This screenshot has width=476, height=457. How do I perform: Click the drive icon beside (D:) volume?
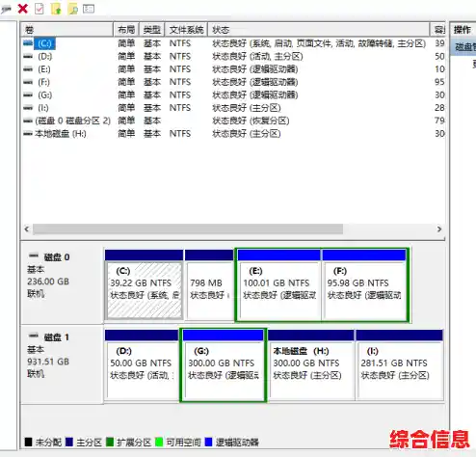[x=28, y=56]
